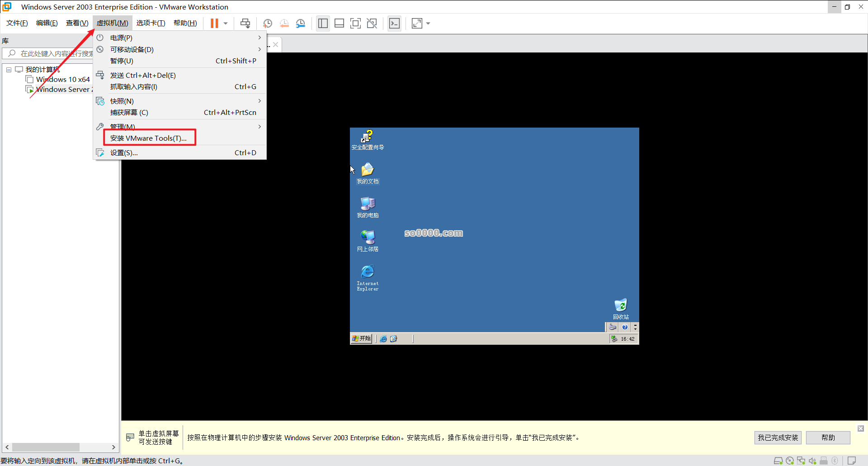The width and height of the screenshot is (868, 466).
Task: Collapse the 我的计算机 tree node
Action: pyautogui.click(x=8, y=69)
